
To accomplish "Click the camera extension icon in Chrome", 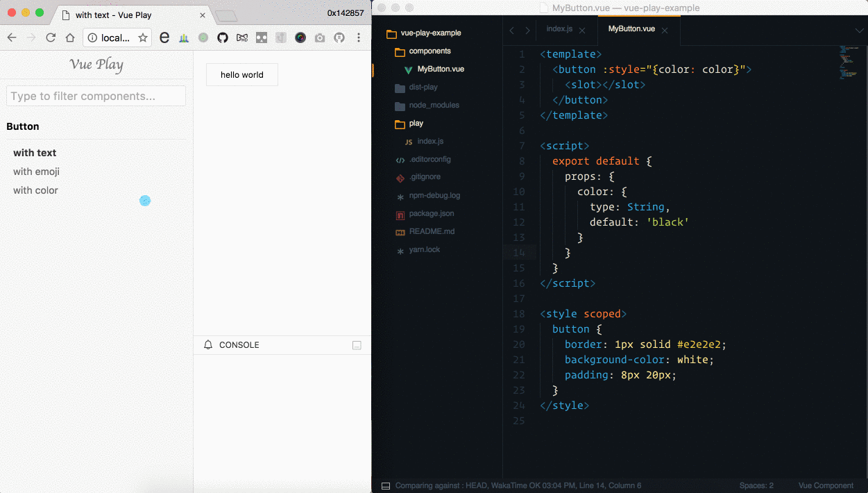I will tap(319, 38).
